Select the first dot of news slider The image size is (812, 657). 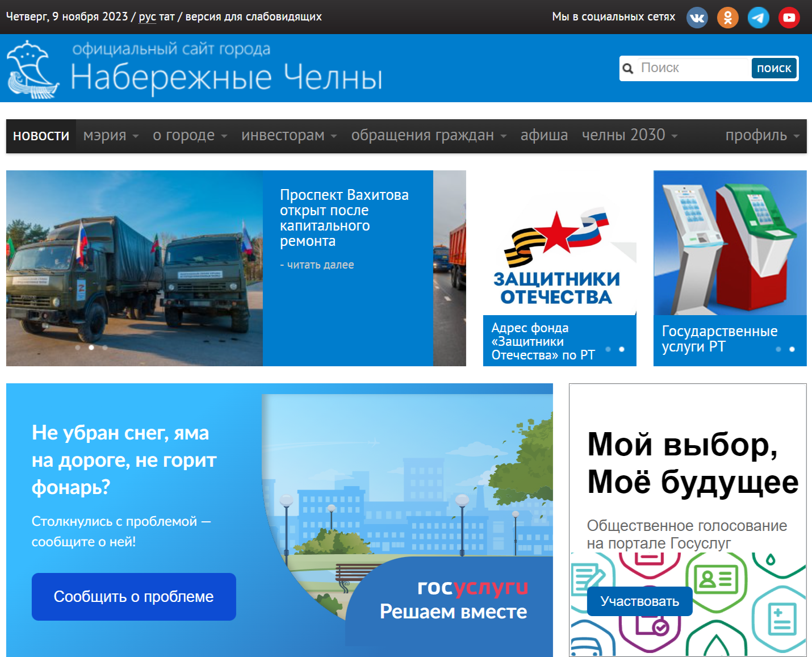point(78,348)
